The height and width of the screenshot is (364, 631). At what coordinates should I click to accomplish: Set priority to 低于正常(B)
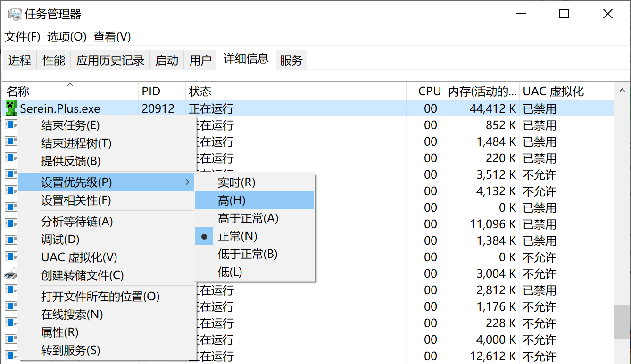pyautogui.click(x=255, y=254)
